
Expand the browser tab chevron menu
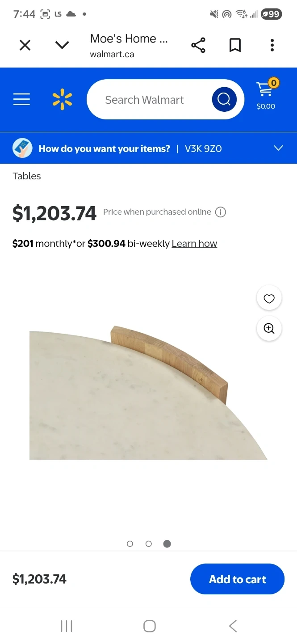tap(62, 45)
